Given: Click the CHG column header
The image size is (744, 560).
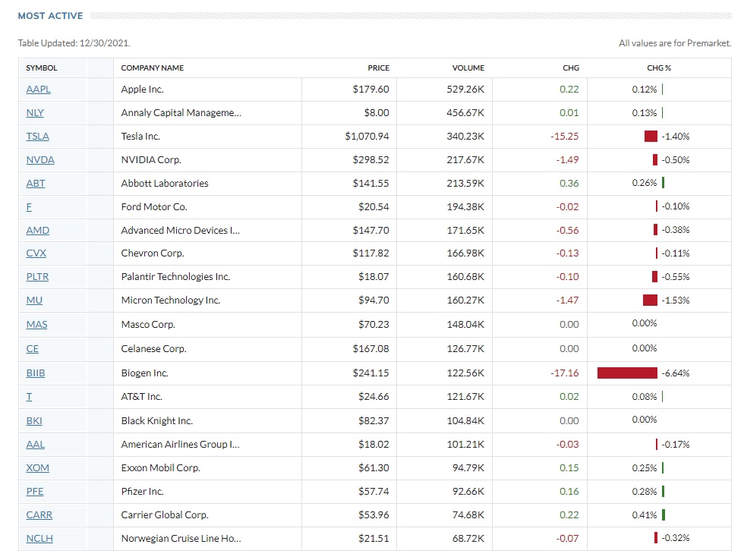Looking at the screenshot, I should [x=571, y=68].
